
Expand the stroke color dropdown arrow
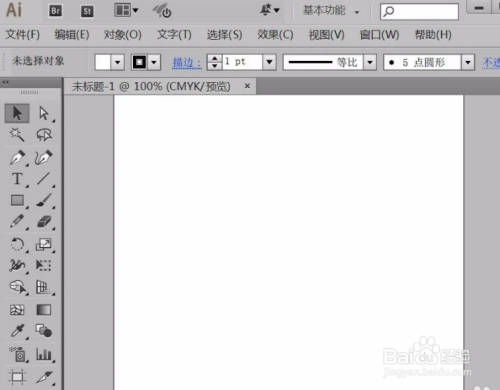pos(154,62)
